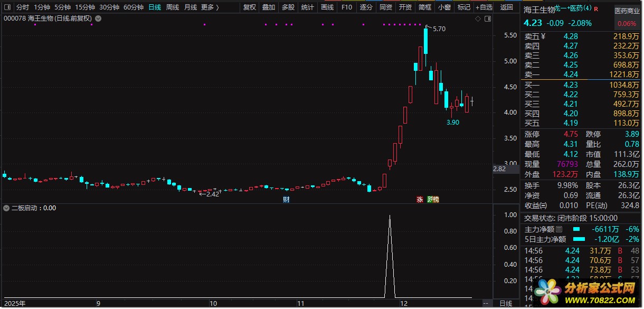
Task: Switch to 周线 weekly tab
Action: tap(173, 7)
